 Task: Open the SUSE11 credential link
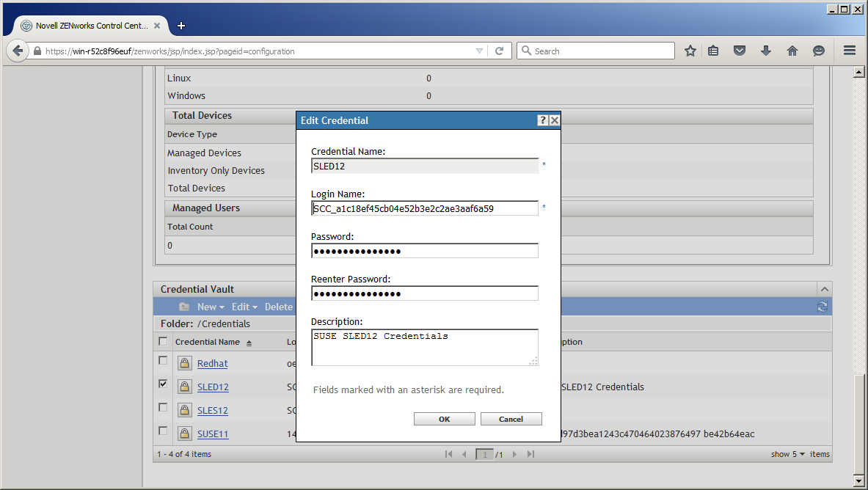click(x=213, y=434)
